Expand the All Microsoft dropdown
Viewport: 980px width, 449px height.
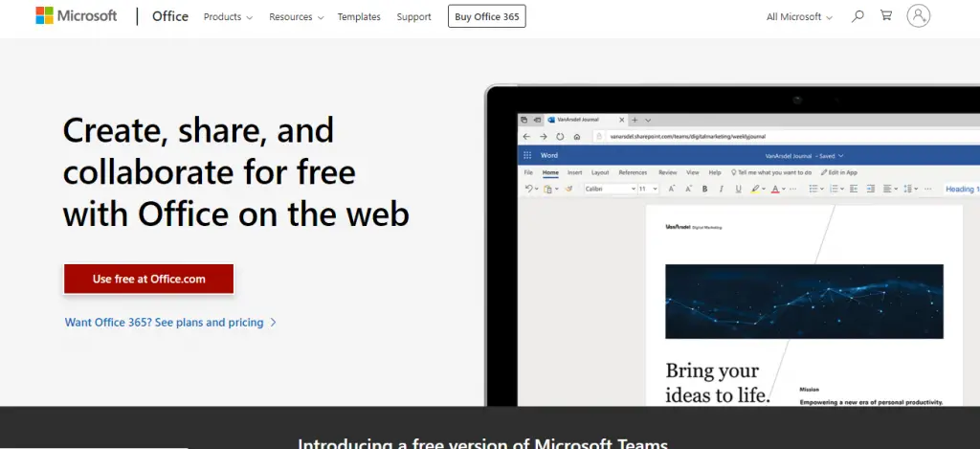point(799,17)
